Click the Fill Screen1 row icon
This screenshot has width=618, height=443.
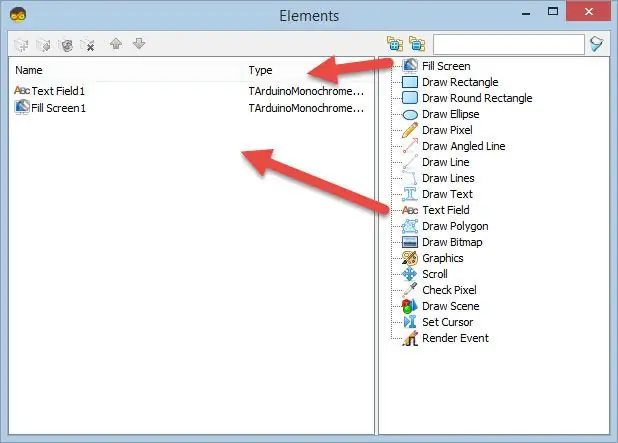point(22,107)
